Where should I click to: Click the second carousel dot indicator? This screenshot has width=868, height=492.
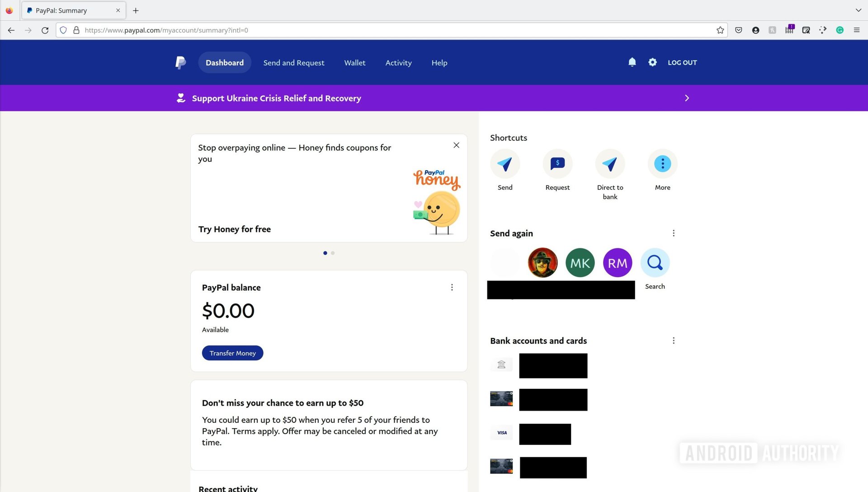tap(333, 253)
